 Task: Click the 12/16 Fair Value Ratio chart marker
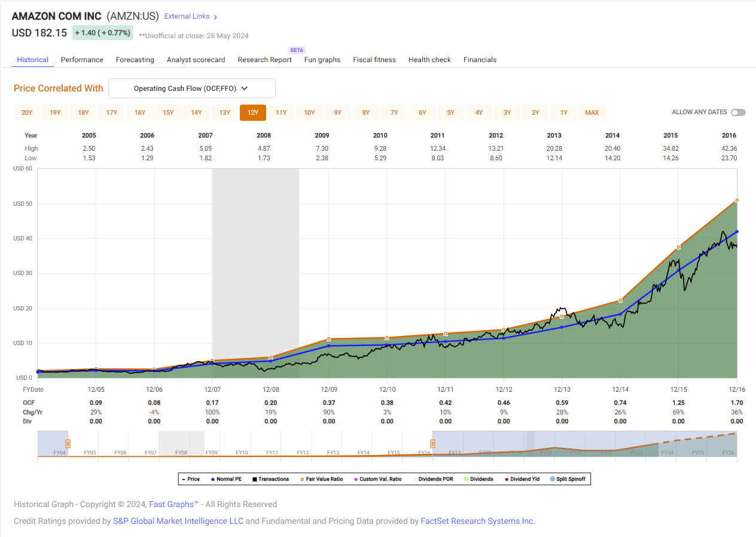(737, 200)
